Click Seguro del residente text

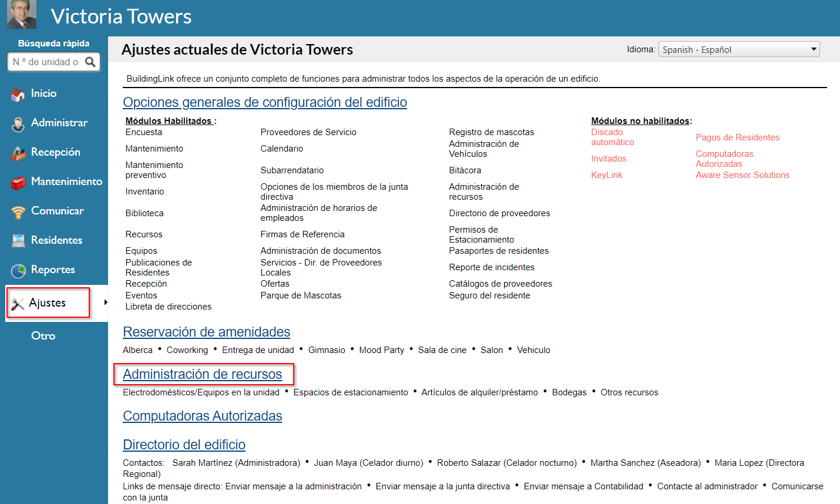click(x=489, y=295)
